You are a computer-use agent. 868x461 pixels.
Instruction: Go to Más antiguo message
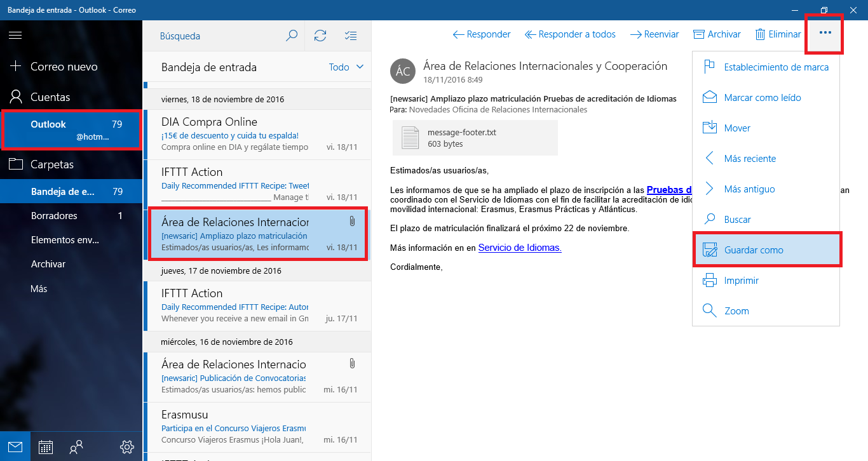[x=766, y=189]
